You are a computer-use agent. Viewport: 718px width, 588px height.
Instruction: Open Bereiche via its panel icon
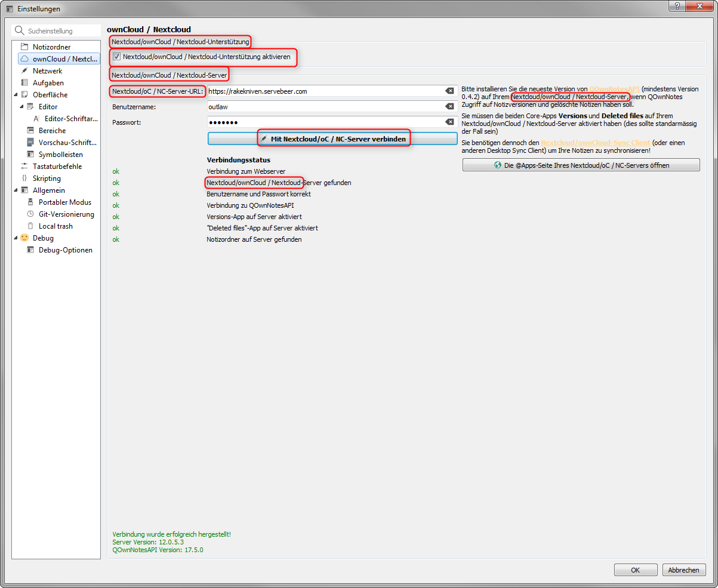tap(30, 130)
